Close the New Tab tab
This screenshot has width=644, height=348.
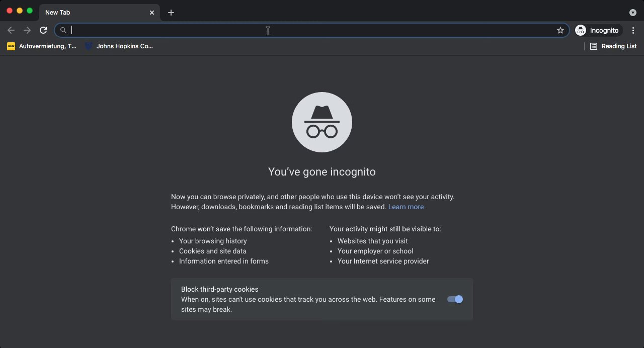(x=152, y=13)
